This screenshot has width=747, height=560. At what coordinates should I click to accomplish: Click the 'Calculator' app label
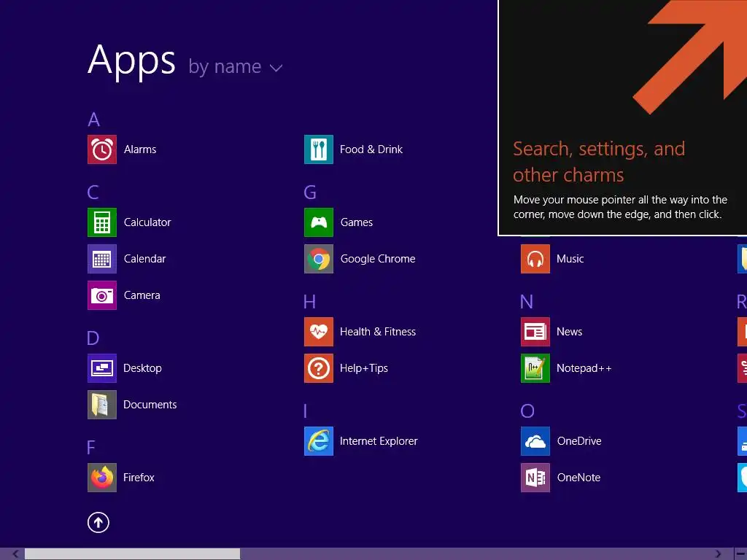click(147, 222)
